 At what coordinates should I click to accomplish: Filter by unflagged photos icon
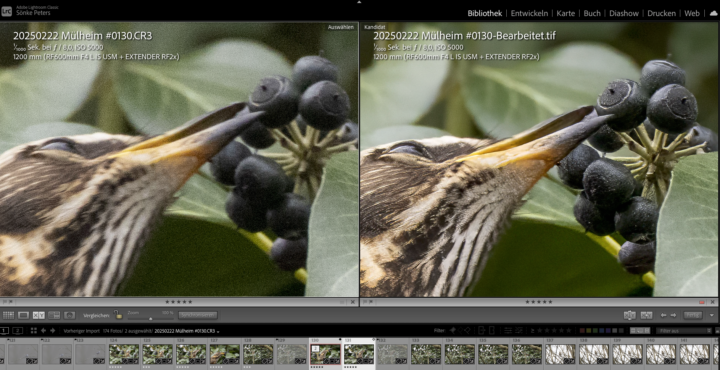[x=460, y=331]
